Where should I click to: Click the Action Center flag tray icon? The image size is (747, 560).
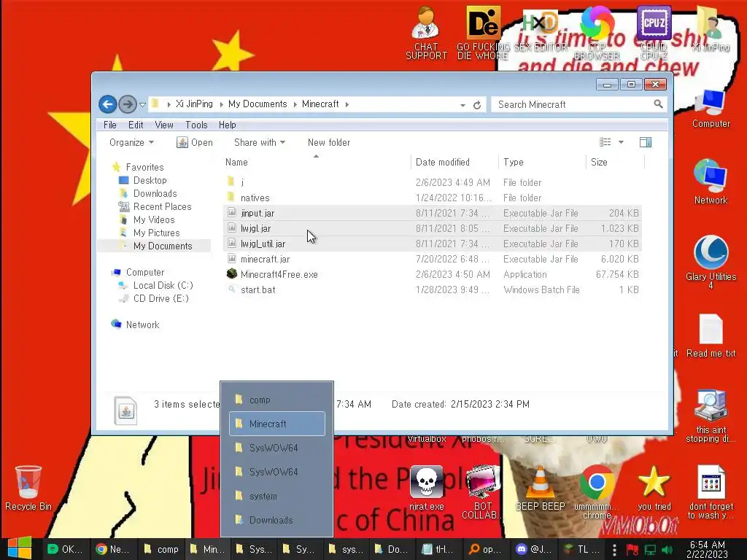(632, 550)
